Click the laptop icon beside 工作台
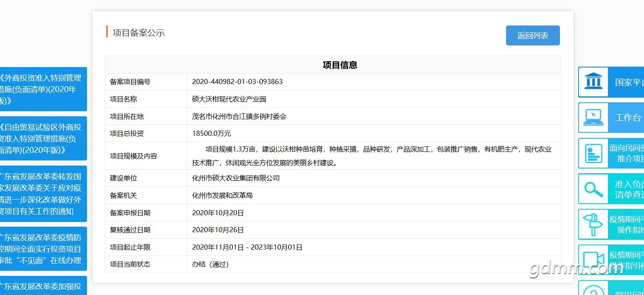This screenshot has height=295, width=644. pos(593,117)
